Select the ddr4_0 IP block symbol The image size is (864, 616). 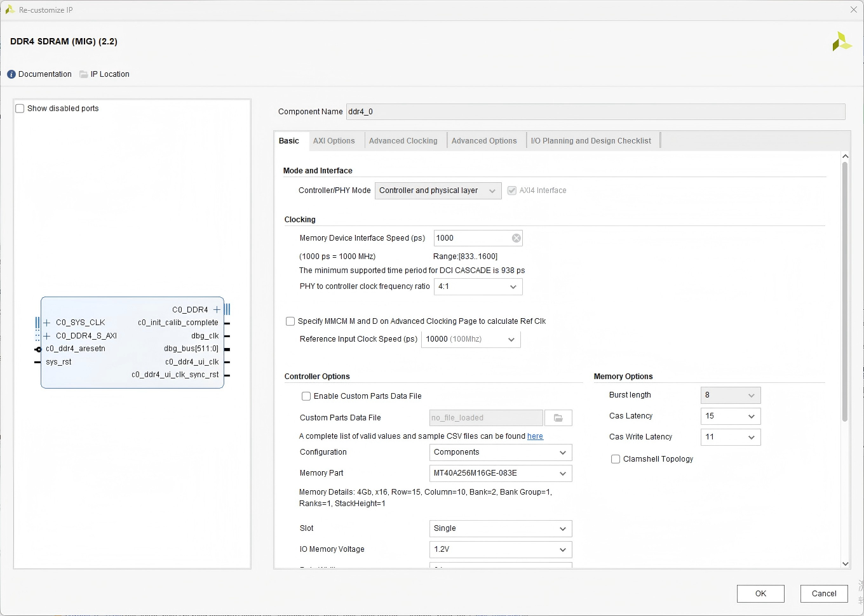[132, 342]
